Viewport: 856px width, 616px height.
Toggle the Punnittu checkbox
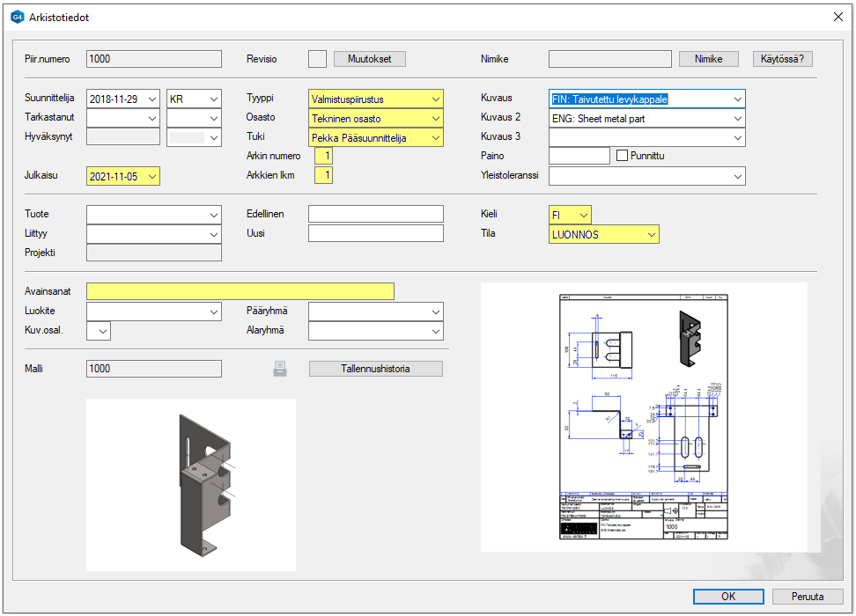[624, 156]
